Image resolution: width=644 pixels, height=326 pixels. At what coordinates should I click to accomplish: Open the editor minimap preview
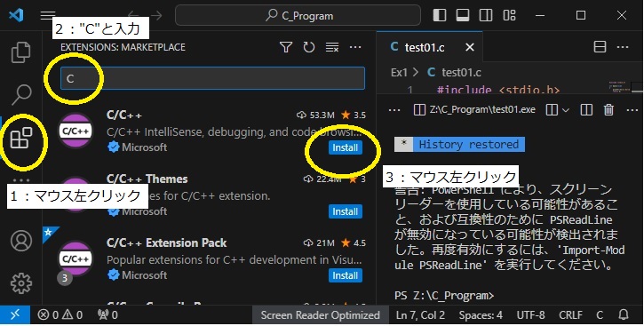(x=625, y=87)
